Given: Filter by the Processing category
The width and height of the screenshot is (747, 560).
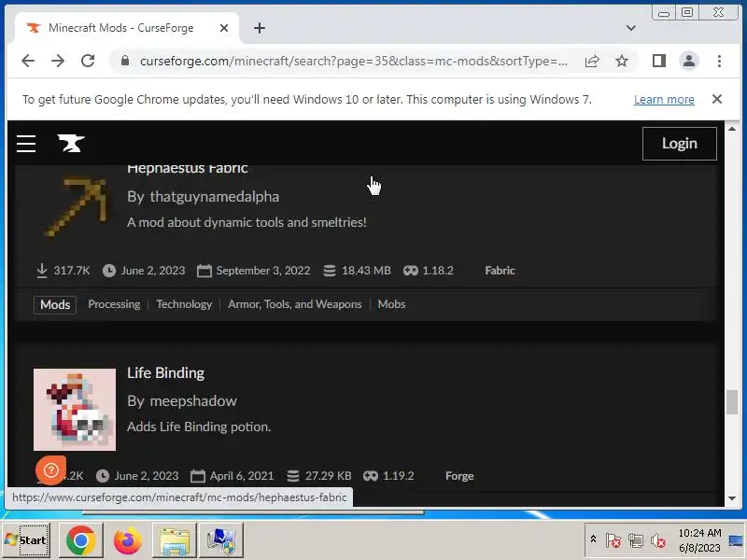Looking at the screenshot, I should 114,304.
